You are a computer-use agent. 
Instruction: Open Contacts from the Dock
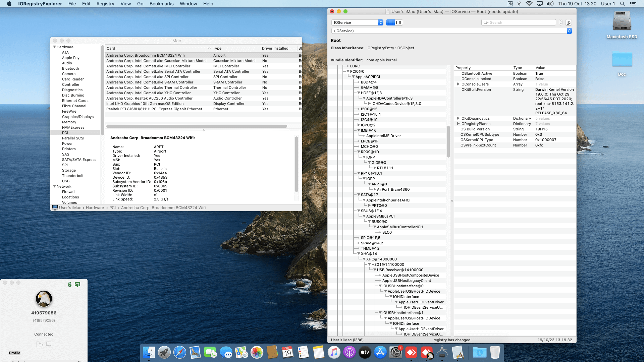click(272, 352)
